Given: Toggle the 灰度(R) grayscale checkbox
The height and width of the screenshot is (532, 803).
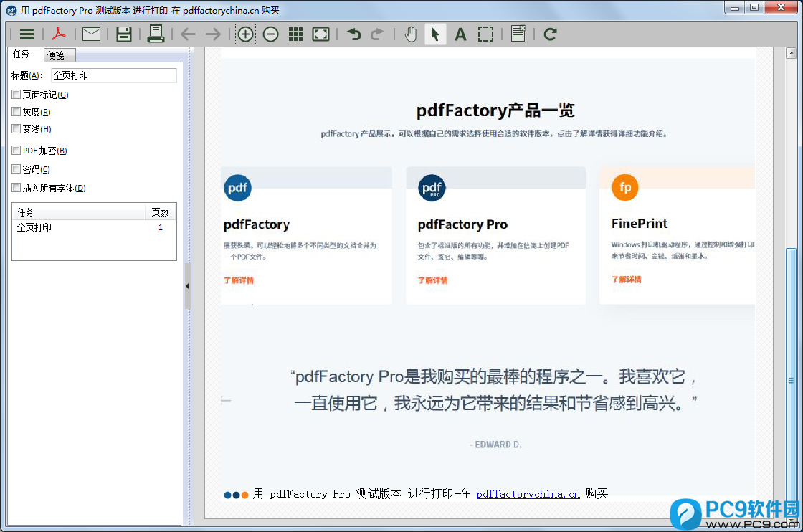Looking at the screenshot, I should [16, 112].
